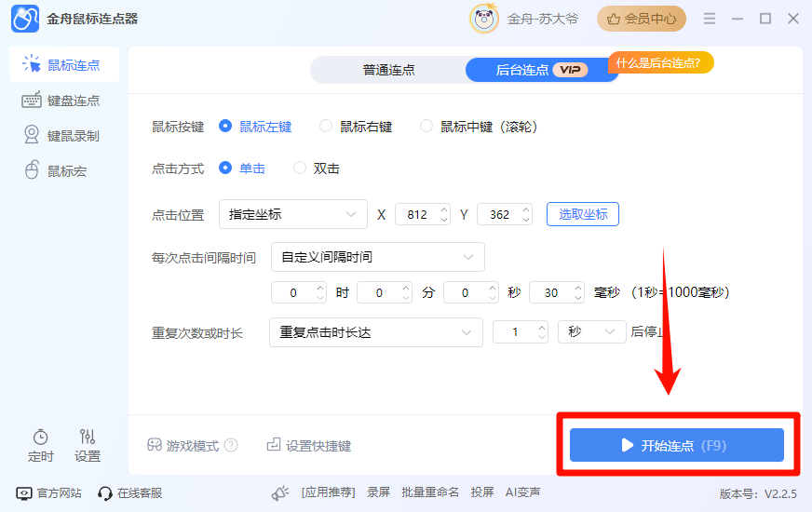Viewport: 812px width, 512px height.
Task: Open the 投屏 app recommendation
Action: (482, 492)
